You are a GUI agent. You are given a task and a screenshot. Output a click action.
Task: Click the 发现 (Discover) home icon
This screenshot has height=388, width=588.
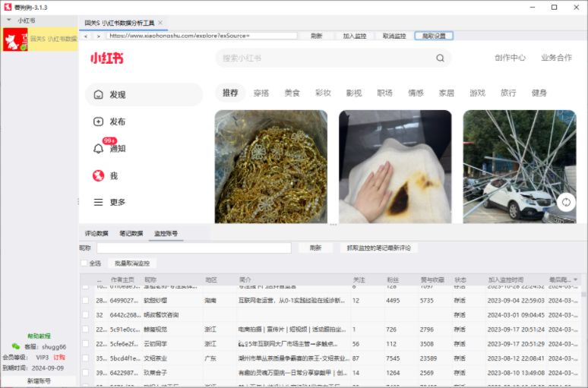pyautogui.click(x=98, y=95)
